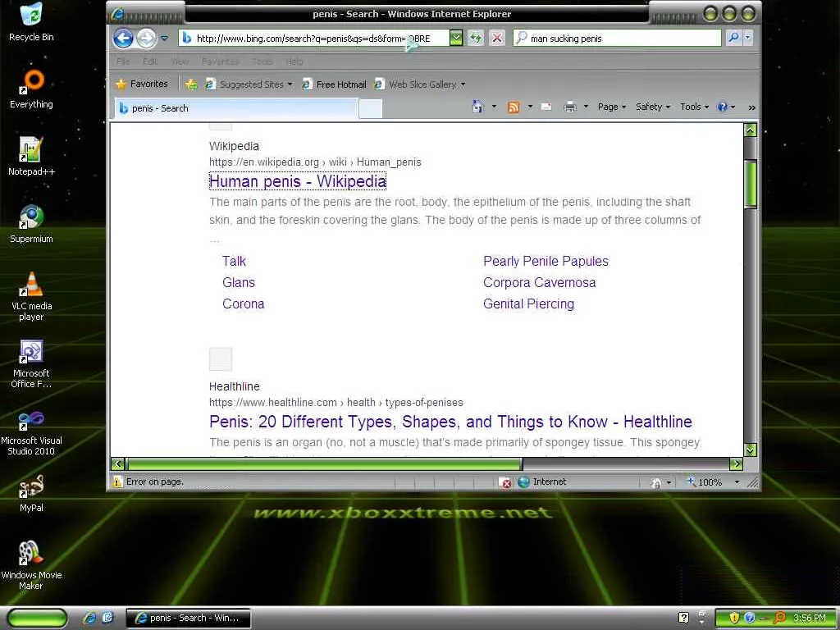This screenshot has width=840, height=630.
Task: Open the Glans sublink
Action: click(239, 282)
